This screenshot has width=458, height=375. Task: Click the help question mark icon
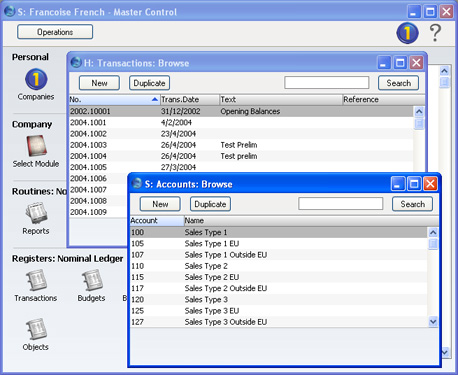tap(435, 33)
